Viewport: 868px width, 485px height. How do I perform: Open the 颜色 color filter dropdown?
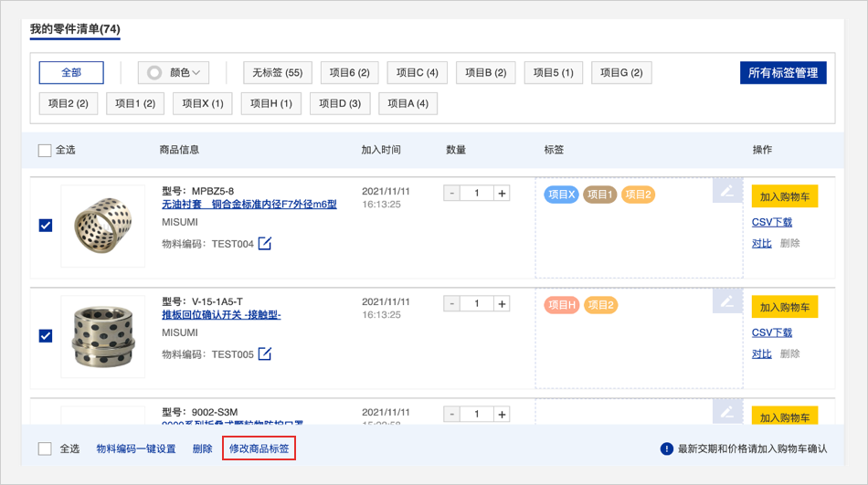point(174,73)
